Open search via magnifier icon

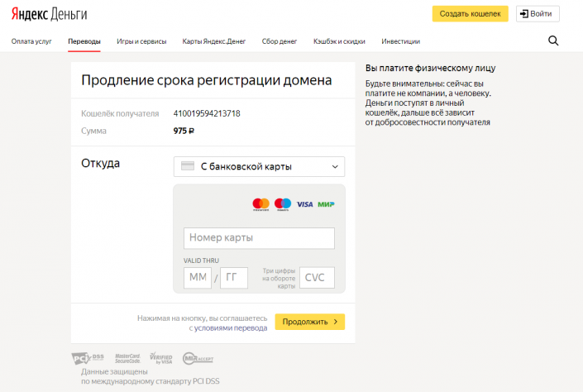pyautogui.click(x=553, y=41)
